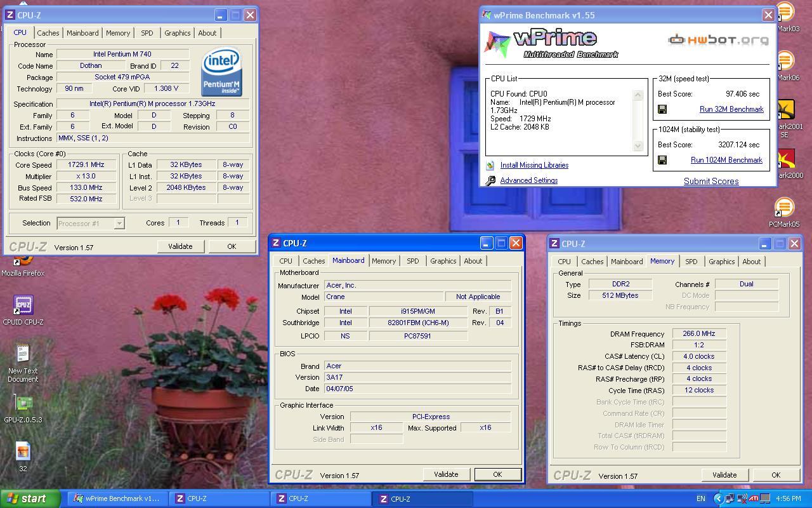Switch to the Caches tab in the top-left CPU-Z window
Viewport: 812px width, 508px height.
coord(48,33)
